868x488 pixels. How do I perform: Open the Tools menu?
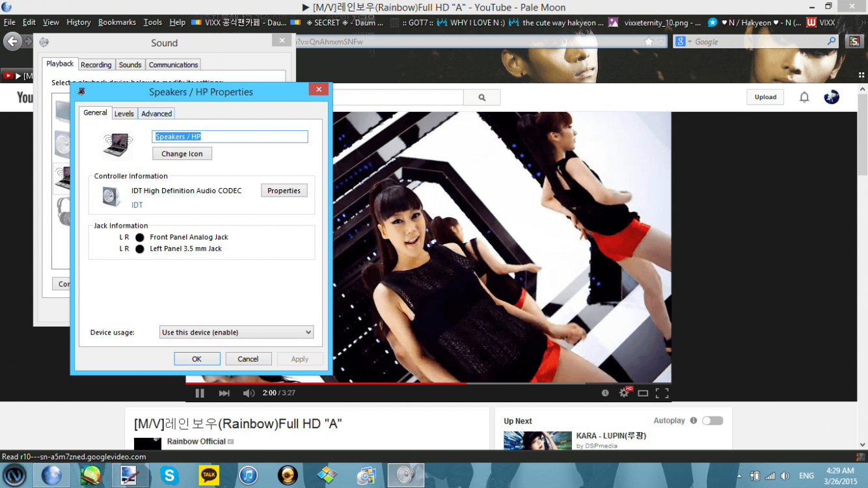coord(153,22)
